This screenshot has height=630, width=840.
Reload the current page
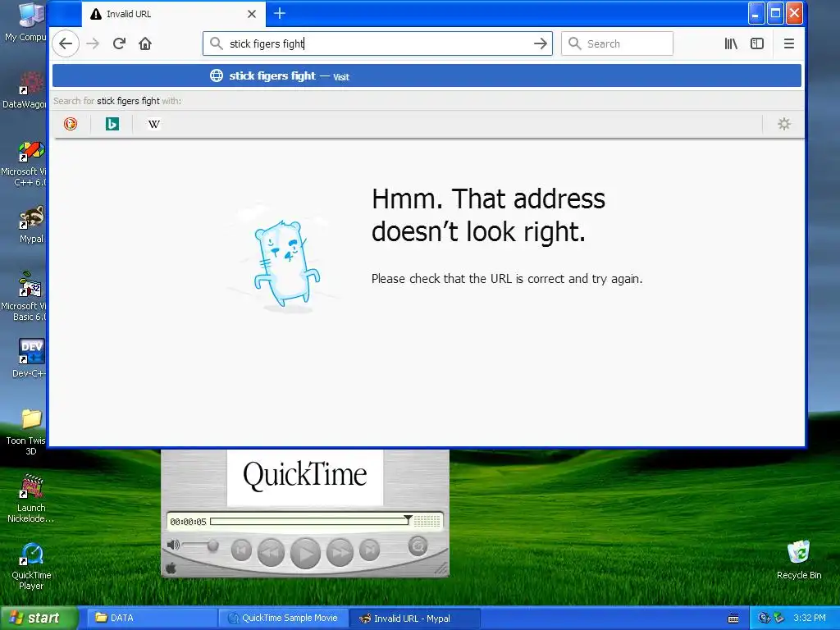click(x=119, y=43)
